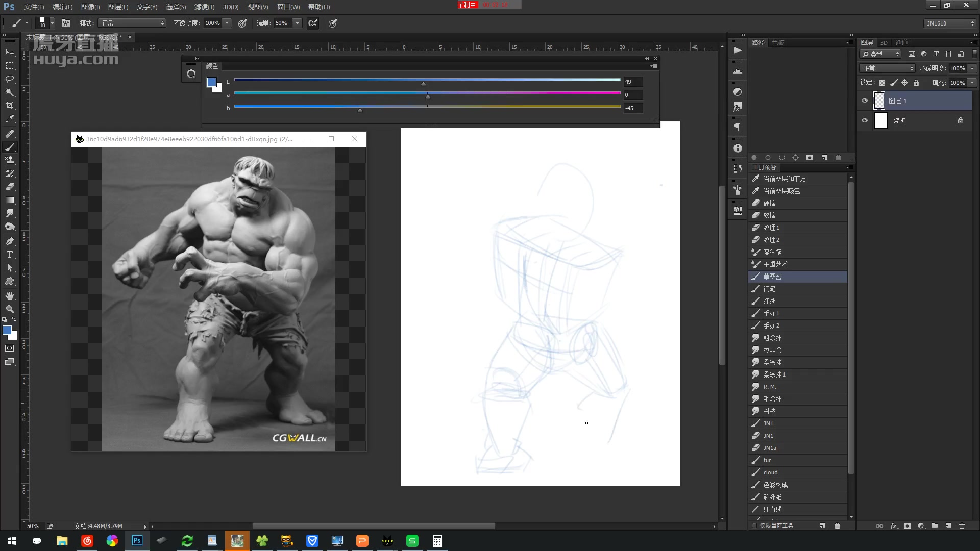Select the Magic Wand tool

10,92
